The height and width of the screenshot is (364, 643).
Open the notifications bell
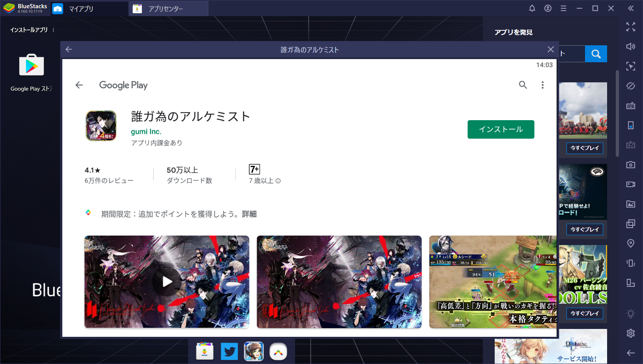click(x=532, y=8)
